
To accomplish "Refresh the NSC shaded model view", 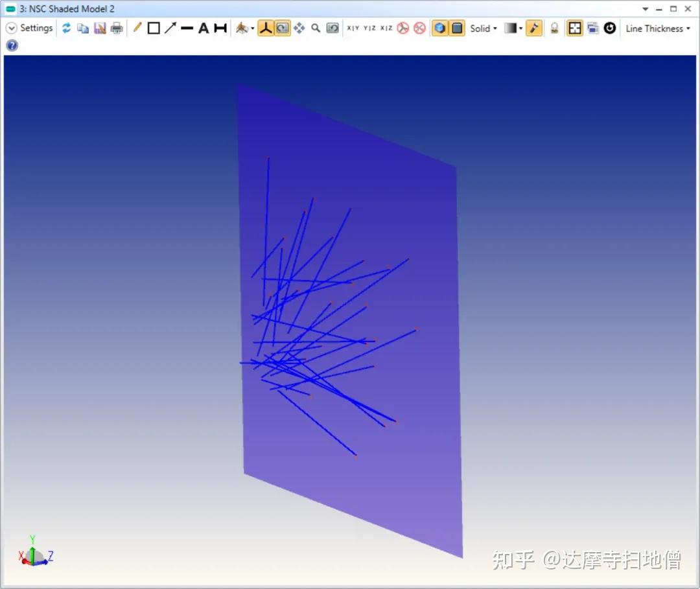I will point(66,28).
